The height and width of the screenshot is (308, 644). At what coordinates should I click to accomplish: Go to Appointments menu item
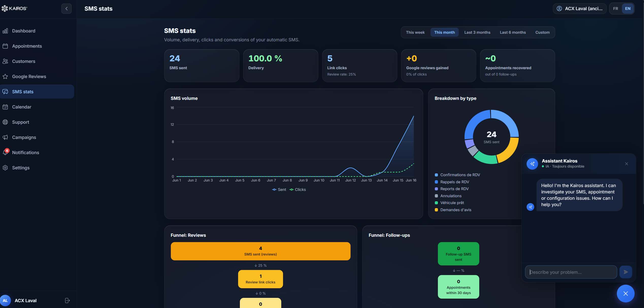[x=37, y=46]
